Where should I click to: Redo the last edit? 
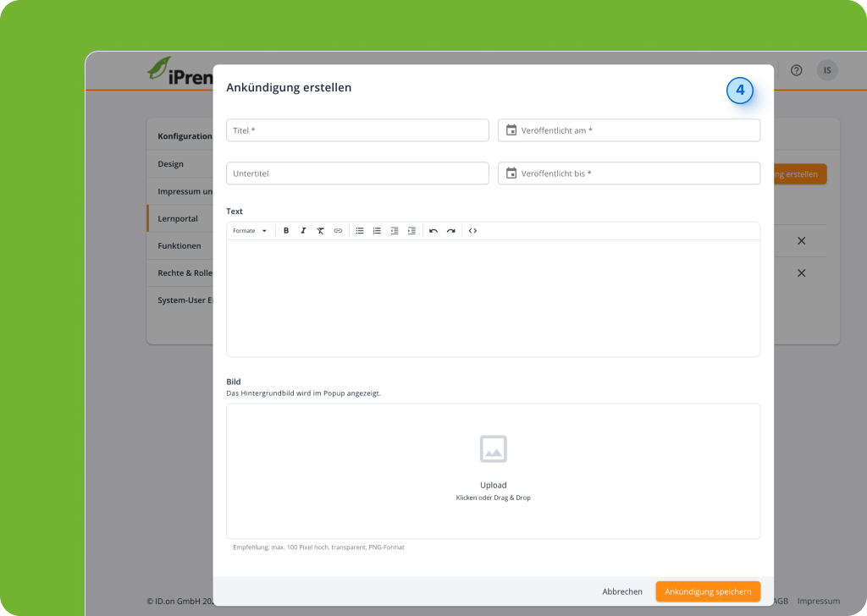click(450, 231)
